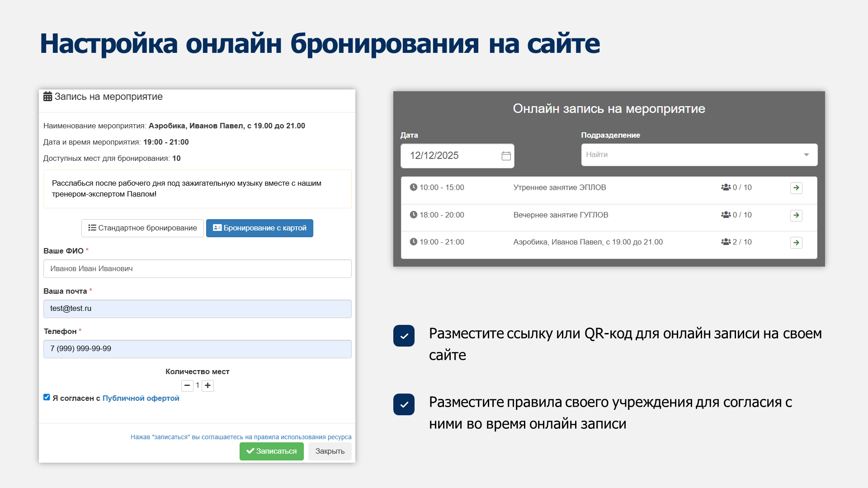The height and width of the screenshot is (488, 868).
Task: Click the date field showing 12/12/2025
Action: (457, 156)
